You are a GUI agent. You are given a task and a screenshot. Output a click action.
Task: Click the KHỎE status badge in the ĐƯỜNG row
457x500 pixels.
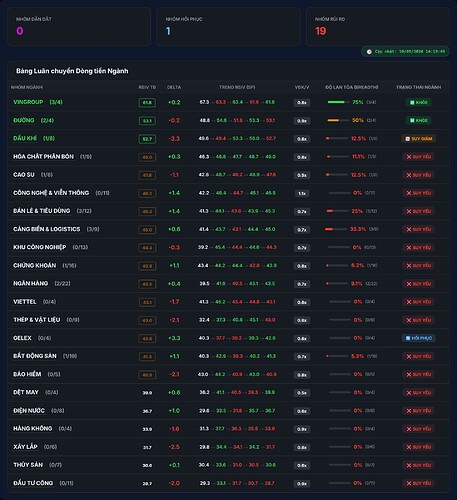pos(419,120)
